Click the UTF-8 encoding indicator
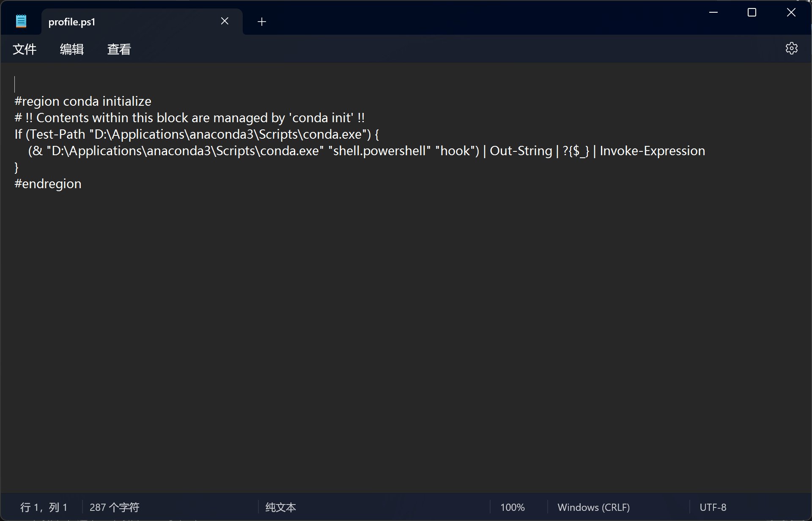Image resolution: width=812 pixels, height=521 pixels. (x=713, y=507)
